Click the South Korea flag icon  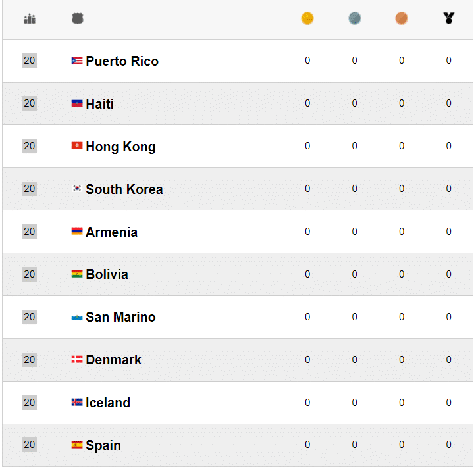point(77,189)
